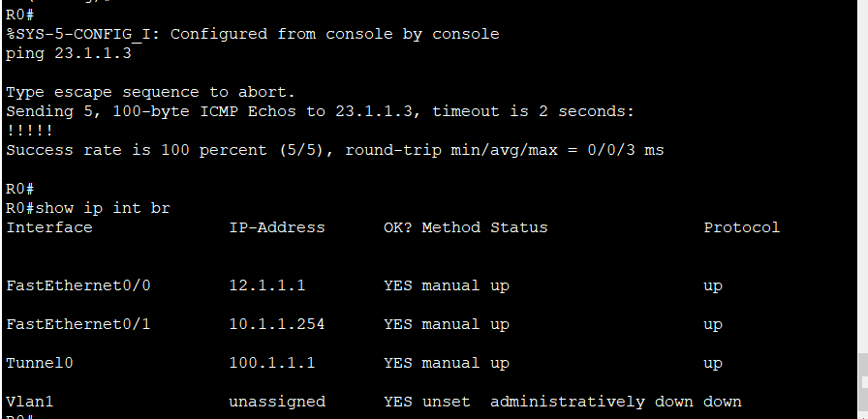Click the Tunnel0 address 100.1.1.1
868x419 pixels.
pos(272,363)
